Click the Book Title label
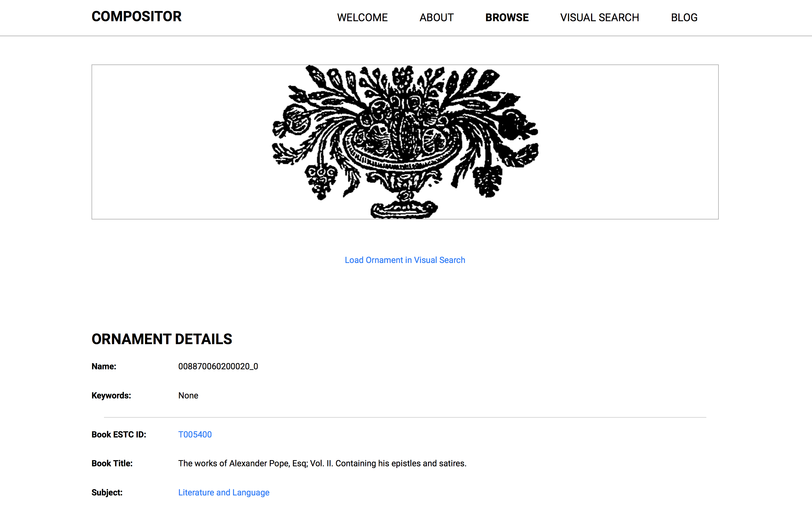Screen dimensions: 812x509 [x=112, y=463]
